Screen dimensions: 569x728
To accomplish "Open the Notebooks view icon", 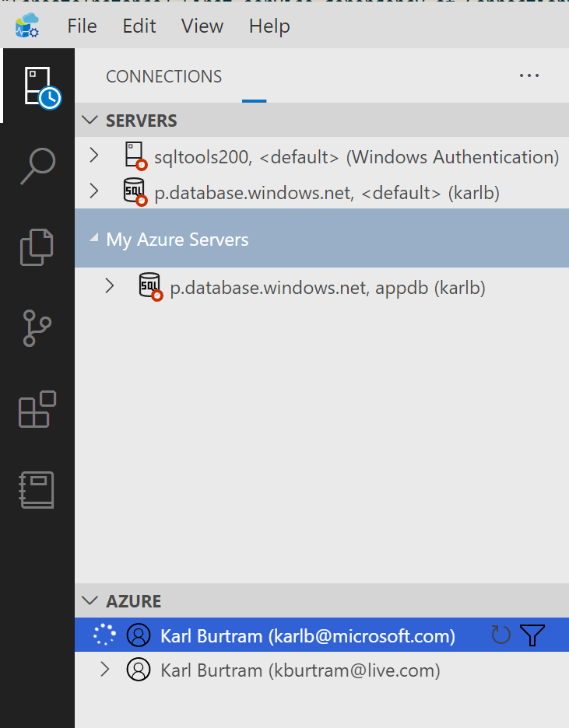I will coord(37,490).
